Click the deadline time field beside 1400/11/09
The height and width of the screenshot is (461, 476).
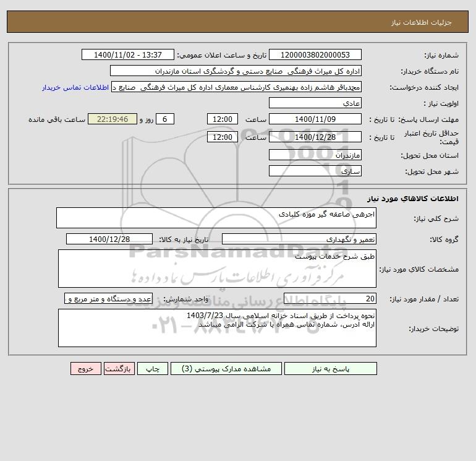223,119
